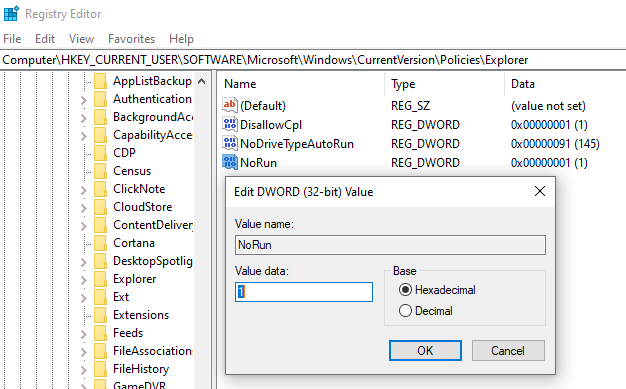This screenshot has height=389, width=626.
Task: Click the NoRun DWORD value icon
Action: click(x=230, y=163)
